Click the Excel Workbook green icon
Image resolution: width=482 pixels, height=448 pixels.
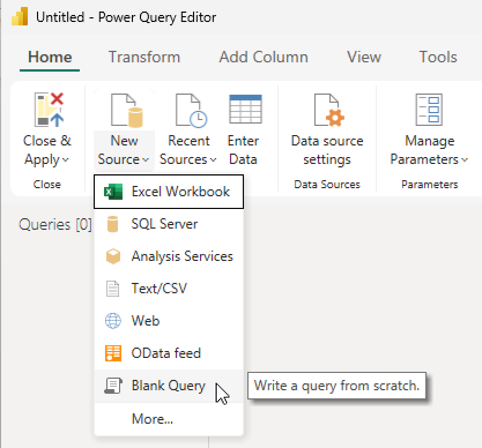point(113,192)
